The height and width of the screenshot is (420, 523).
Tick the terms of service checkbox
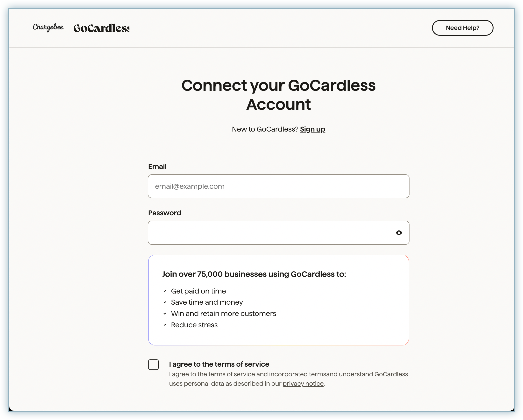pyautogui.click(x=153, y=364)
